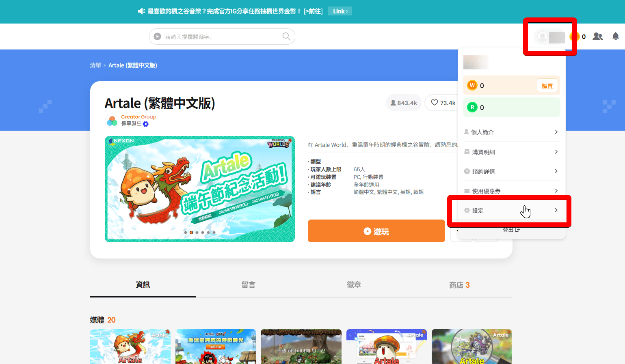Click the orange W coin icon
Screen dimensions: 625x364
pyautogui.click(x=472, y=85)
